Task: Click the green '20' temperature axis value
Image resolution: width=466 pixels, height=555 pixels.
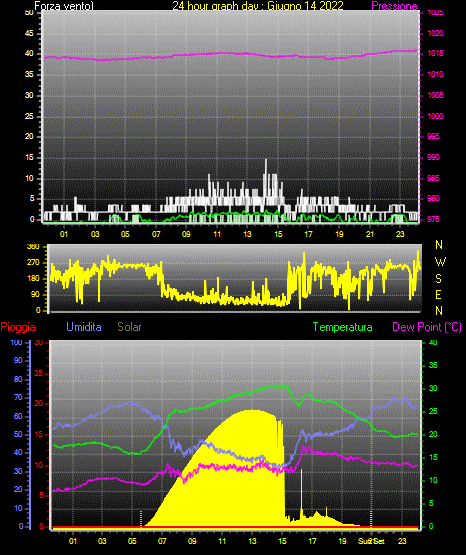Action: (x=433, y=434)
